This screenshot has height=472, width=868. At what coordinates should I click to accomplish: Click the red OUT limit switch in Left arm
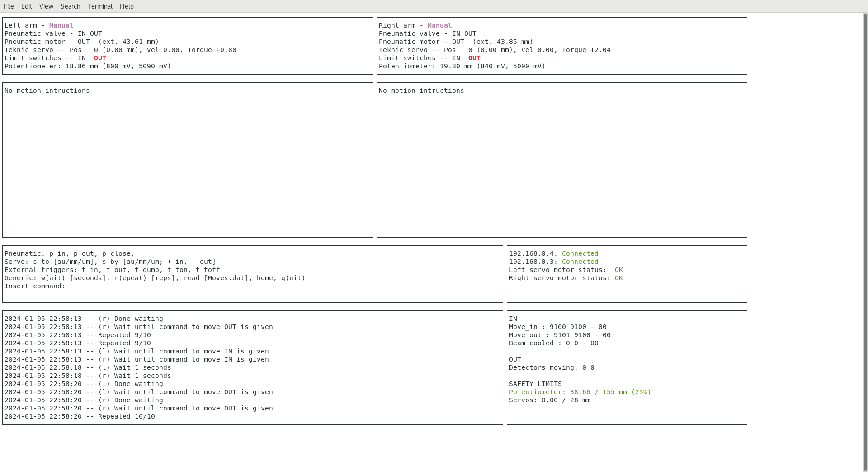(x=100, y=58)
